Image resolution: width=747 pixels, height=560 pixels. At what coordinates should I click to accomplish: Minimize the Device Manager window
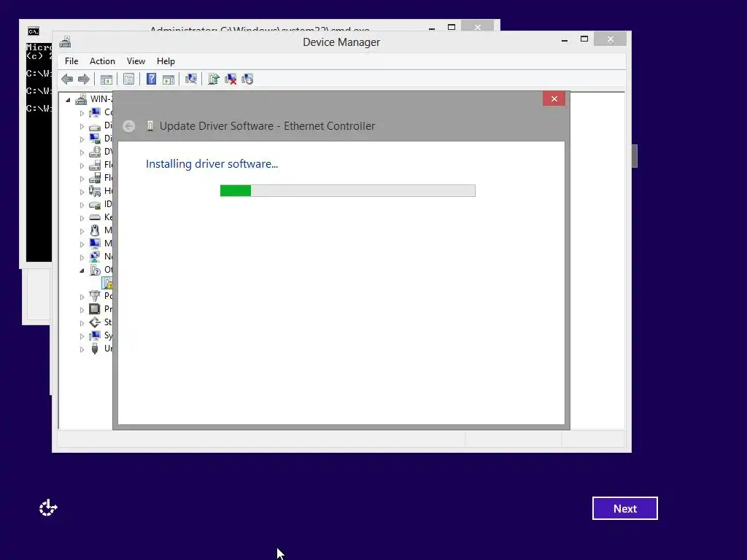565,41
